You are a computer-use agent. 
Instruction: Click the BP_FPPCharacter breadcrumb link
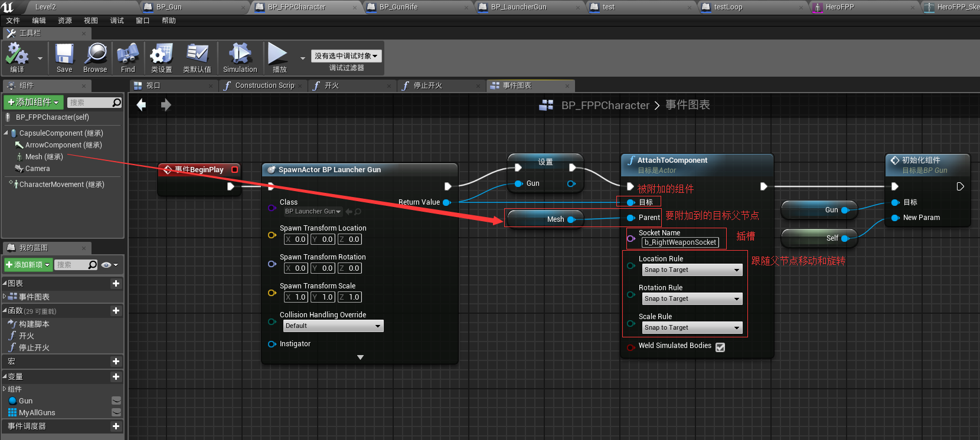[x=605, y=106]
